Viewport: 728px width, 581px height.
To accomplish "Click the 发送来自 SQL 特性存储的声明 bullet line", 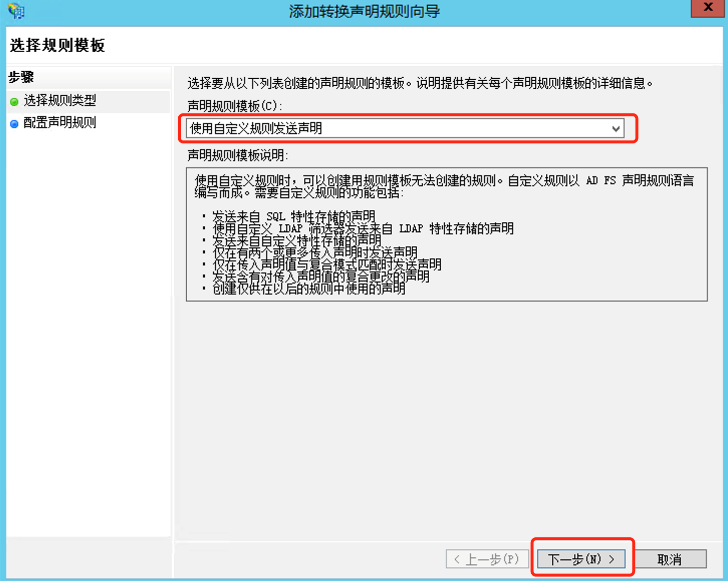I will (x=294, y=217).
